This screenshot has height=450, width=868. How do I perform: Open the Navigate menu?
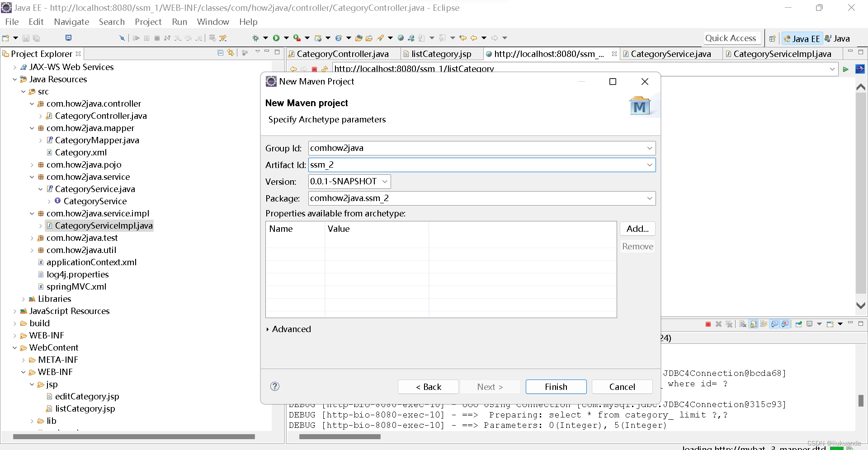tap(71, 22)
